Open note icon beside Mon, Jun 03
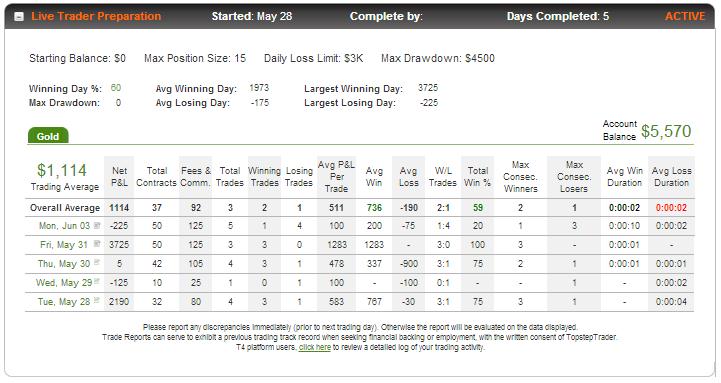This screenshot has width=721, height=383. click(97, 225)
